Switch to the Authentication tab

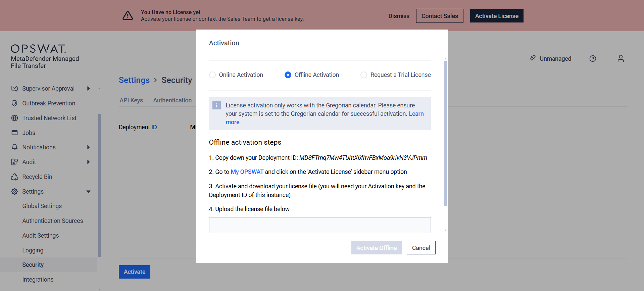[172, 100]
